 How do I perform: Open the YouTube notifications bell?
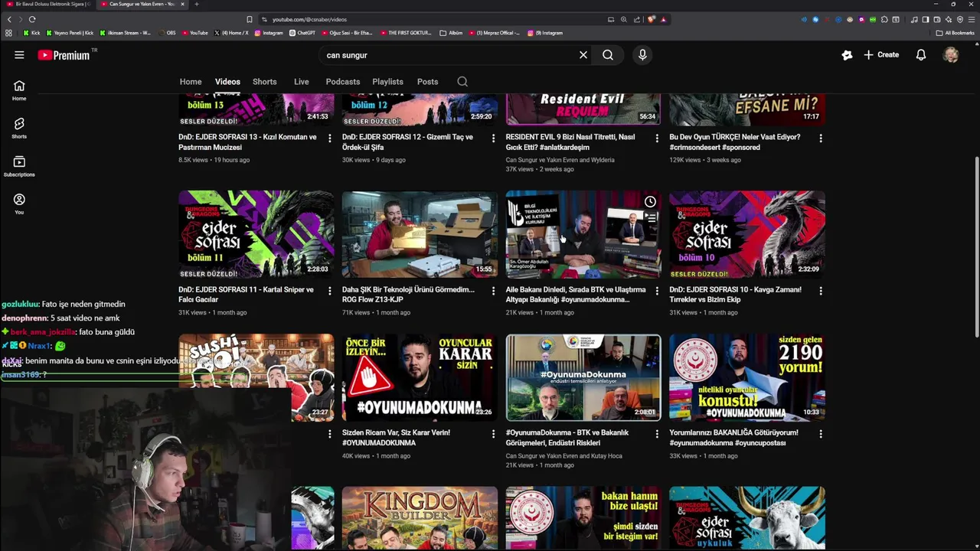pos(921,55)
